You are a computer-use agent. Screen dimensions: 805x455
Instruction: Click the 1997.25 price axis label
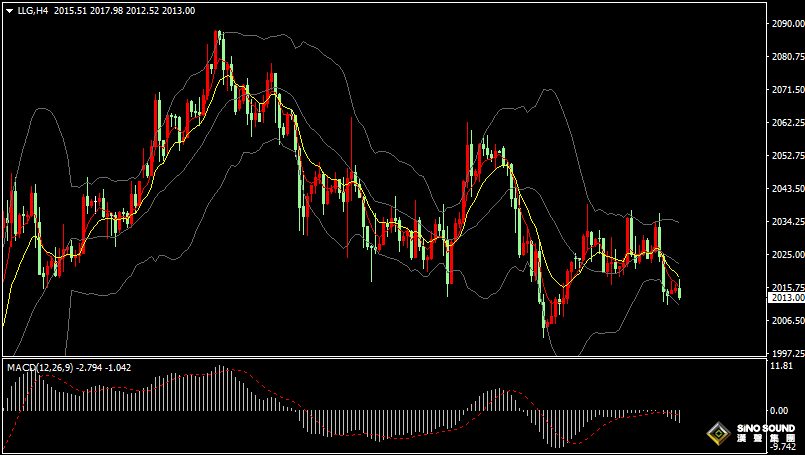785,353
